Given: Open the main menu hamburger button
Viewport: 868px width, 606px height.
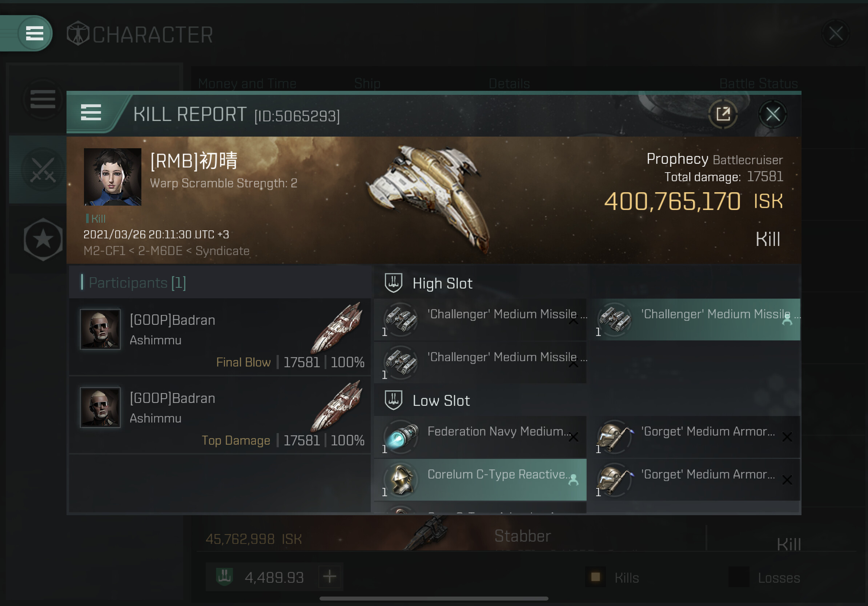Looking at the screenshot, I should click(x=35, y=33).
